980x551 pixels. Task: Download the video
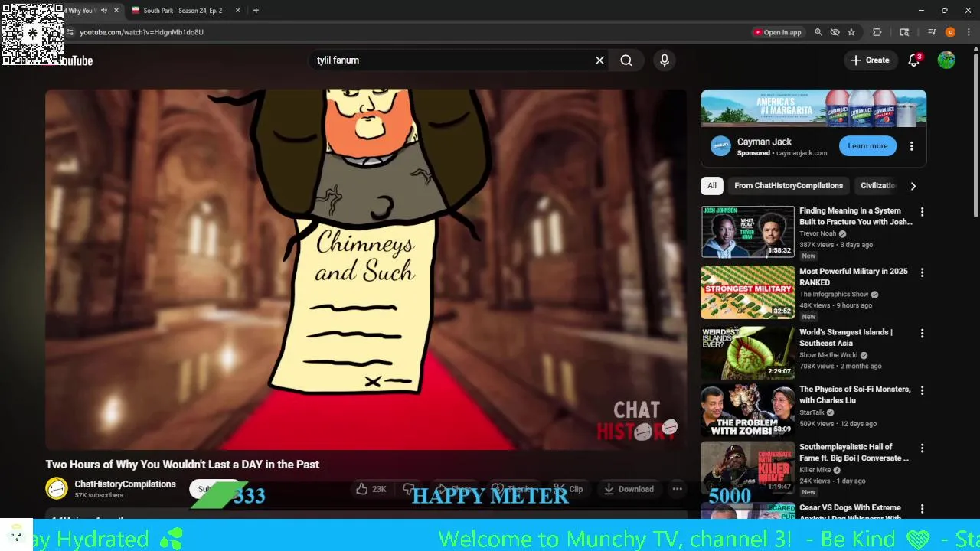(628, 489)
